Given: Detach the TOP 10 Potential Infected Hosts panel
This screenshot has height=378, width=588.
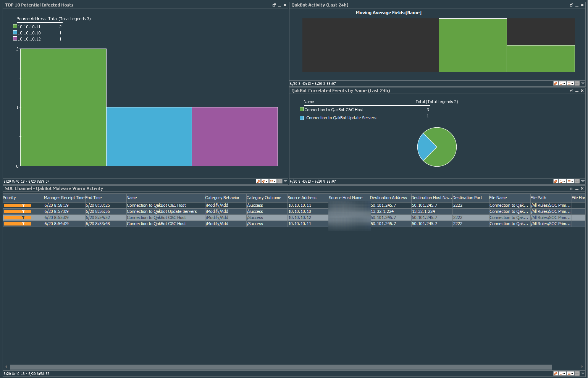Looking at the screenshot, I should 274,5.
